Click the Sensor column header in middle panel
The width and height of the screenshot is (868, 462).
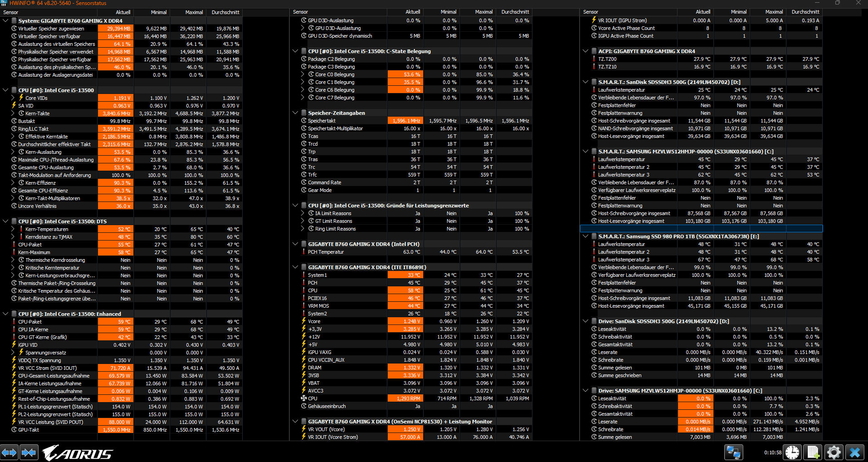click(x=339, y=12)
